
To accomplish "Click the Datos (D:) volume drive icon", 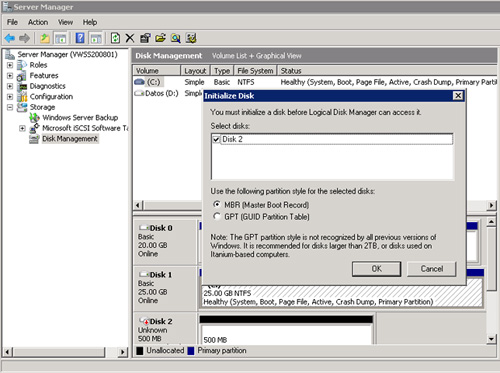I will pos(139,93).
